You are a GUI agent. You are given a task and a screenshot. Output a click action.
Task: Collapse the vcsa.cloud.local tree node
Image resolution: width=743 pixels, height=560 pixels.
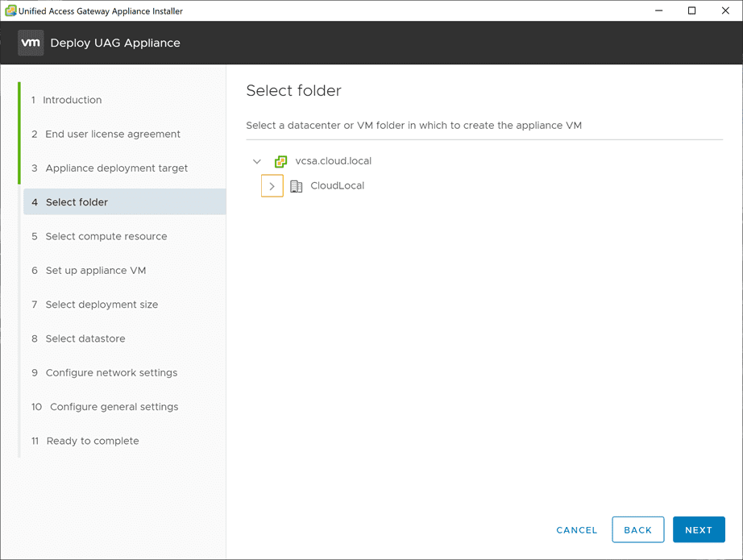[x=257, y=161]
